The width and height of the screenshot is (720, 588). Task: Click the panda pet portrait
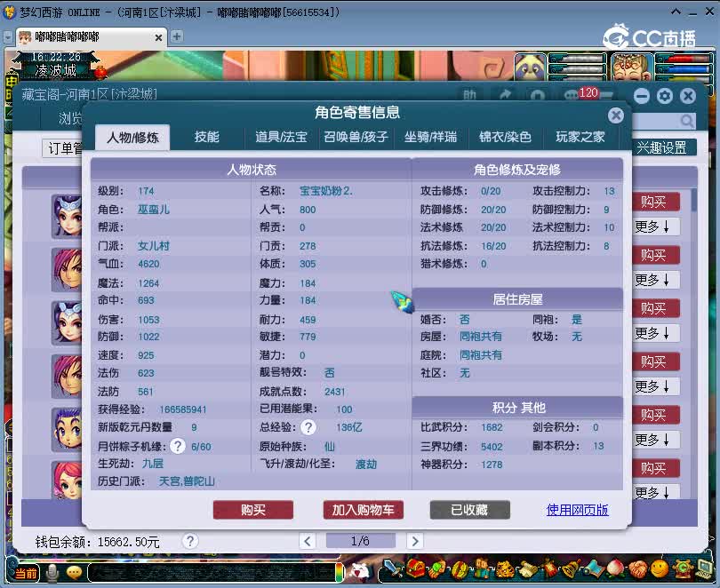click(x=530, y=68)
